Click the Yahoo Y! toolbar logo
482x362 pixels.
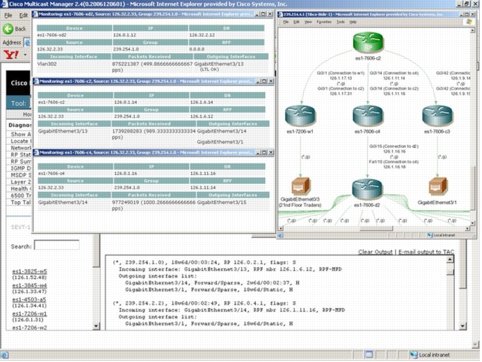pyautogui.click(x=11, y=54)
